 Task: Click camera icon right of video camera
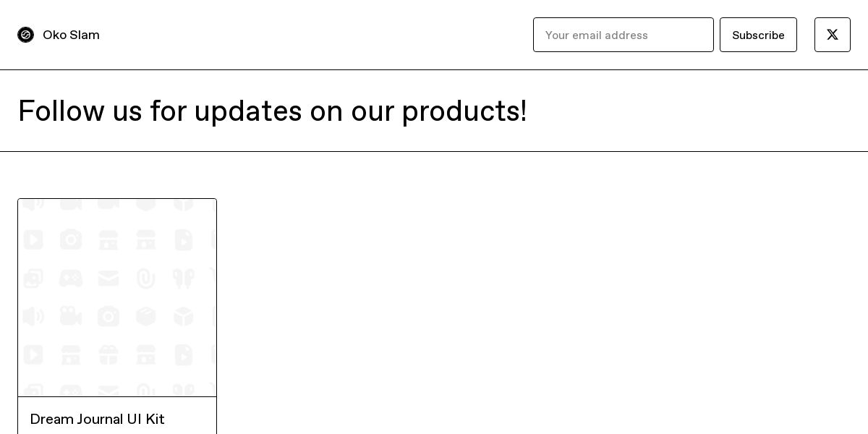click(x=109, y=316)
